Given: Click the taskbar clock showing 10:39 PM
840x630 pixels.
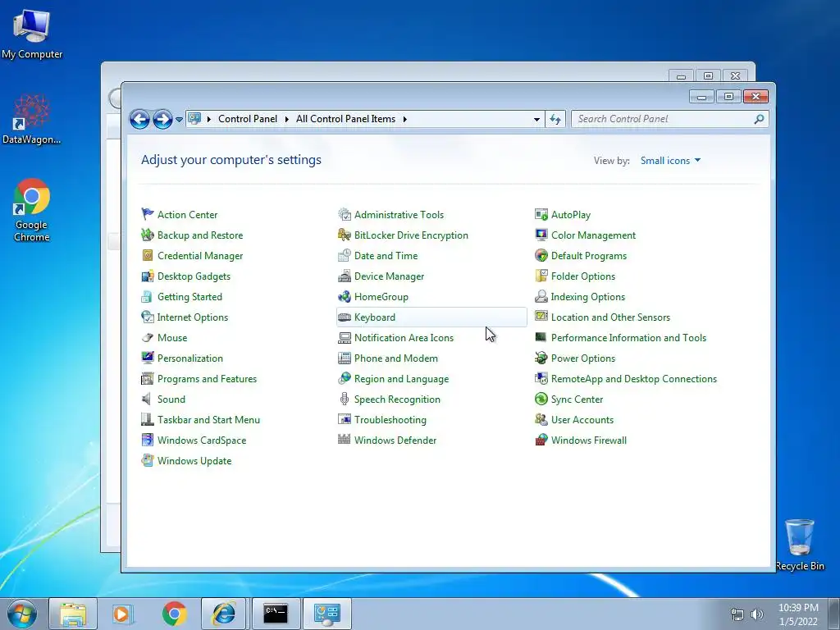Looking at the screenshot, I should tap(798, 614).
